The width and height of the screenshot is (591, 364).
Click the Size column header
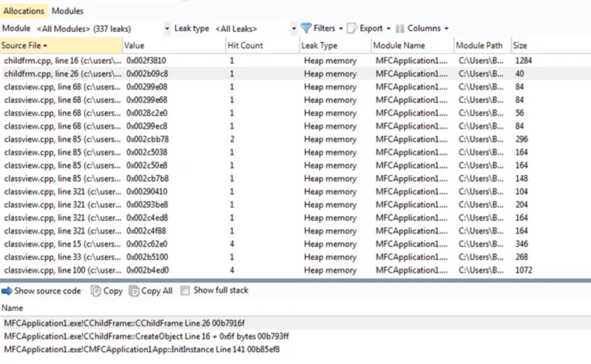point(520,45)
